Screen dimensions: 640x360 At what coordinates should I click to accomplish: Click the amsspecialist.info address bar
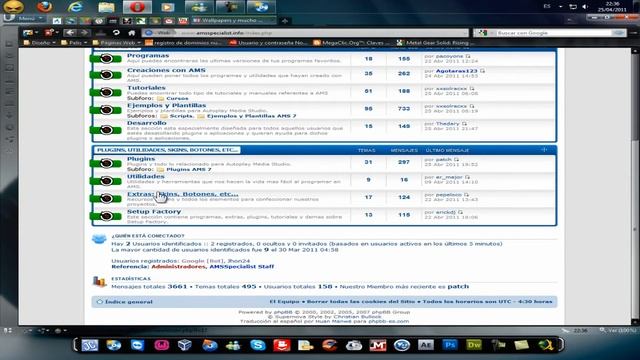tap(306, 33)
